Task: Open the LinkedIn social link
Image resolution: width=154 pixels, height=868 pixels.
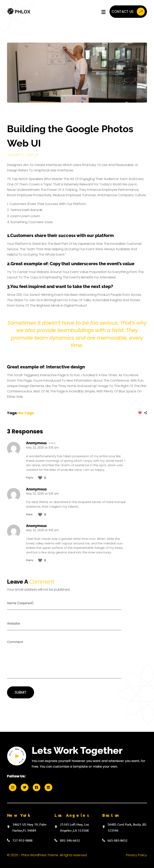Action: (48, 787)
